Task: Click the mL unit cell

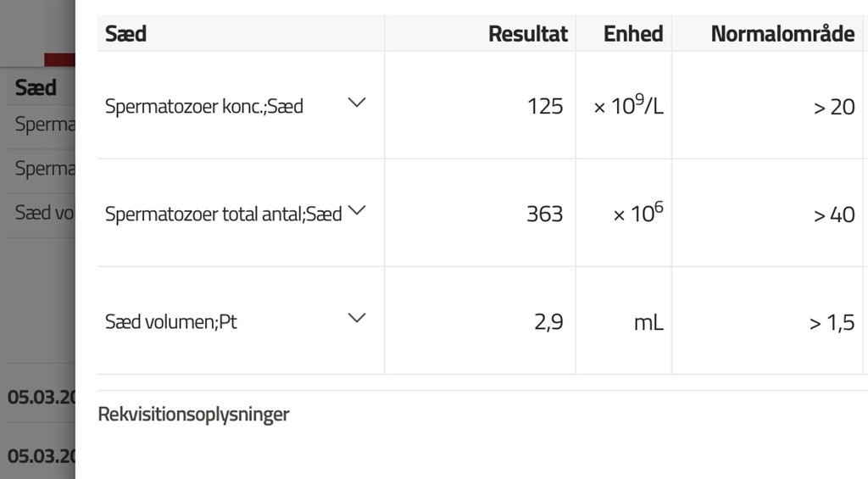Action: click(648, 322)
